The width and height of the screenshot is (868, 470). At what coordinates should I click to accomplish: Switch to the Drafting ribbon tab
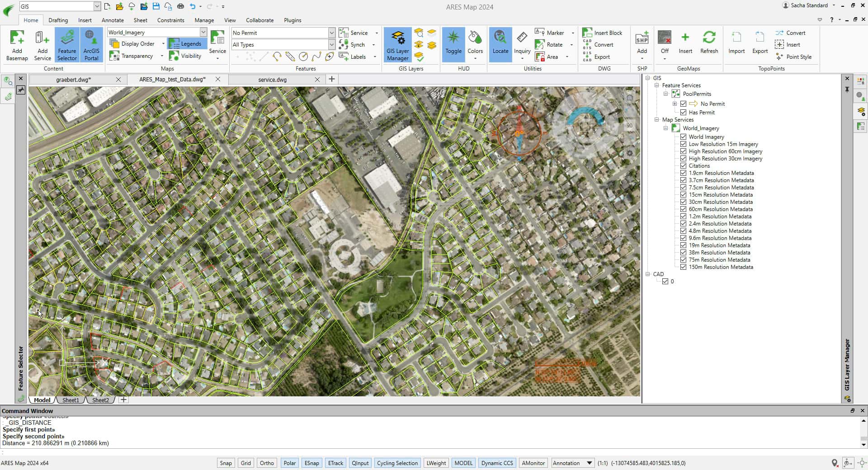[58, 20]
